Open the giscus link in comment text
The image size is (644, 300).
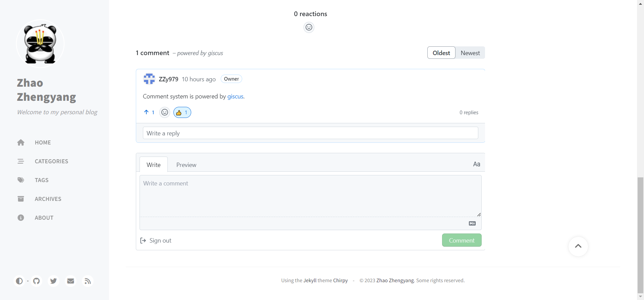[x=235, y=96]
